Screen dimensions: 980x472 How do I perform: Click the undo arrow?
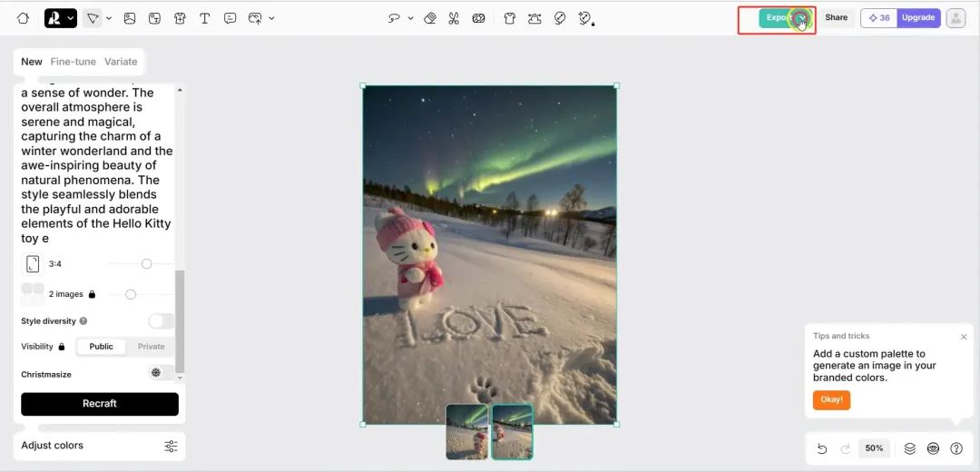822,448
